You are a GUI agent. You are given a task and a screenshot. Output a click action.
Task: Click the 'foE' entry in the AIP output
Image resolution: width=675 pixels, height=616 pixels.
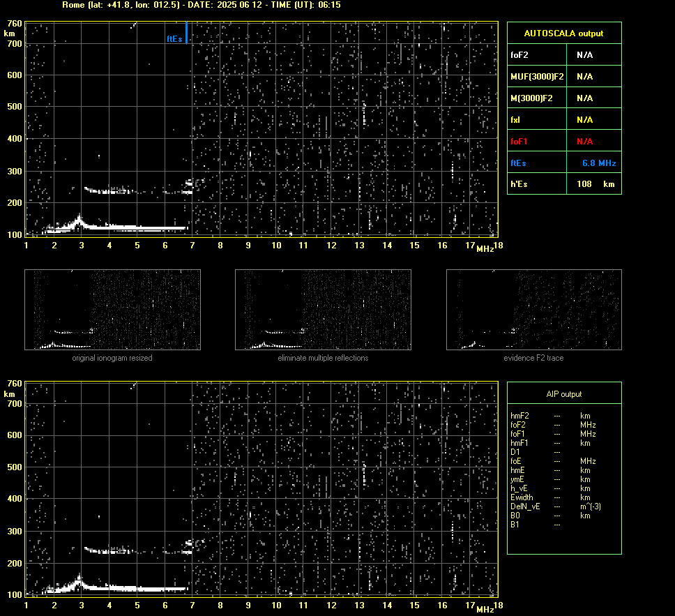click(x=516, y=461)
